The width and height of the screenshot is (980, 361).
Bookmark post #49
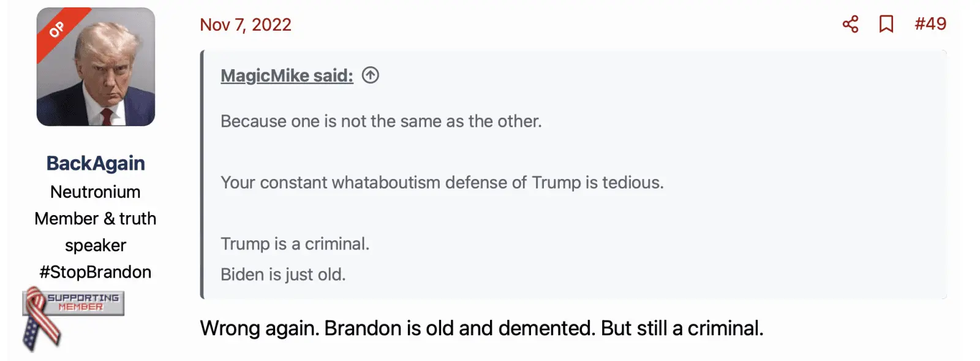click(886, 25)
